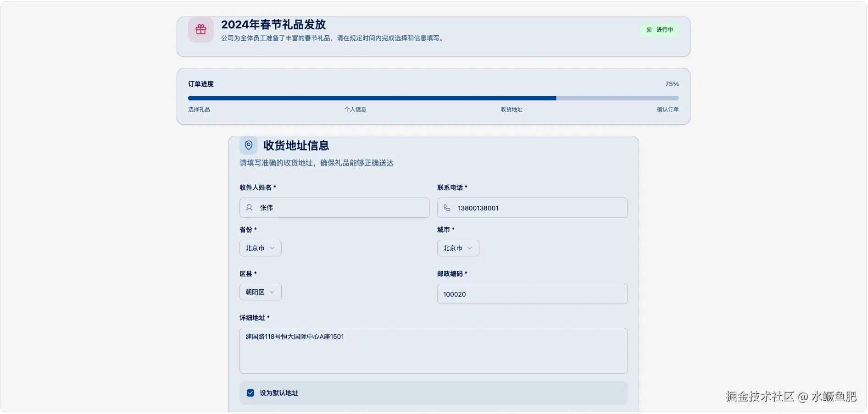The height and width of the screenshot is (414, 868).
Task: Click the checkmark icon in the default address checkbox
Action: coord(250,393)
